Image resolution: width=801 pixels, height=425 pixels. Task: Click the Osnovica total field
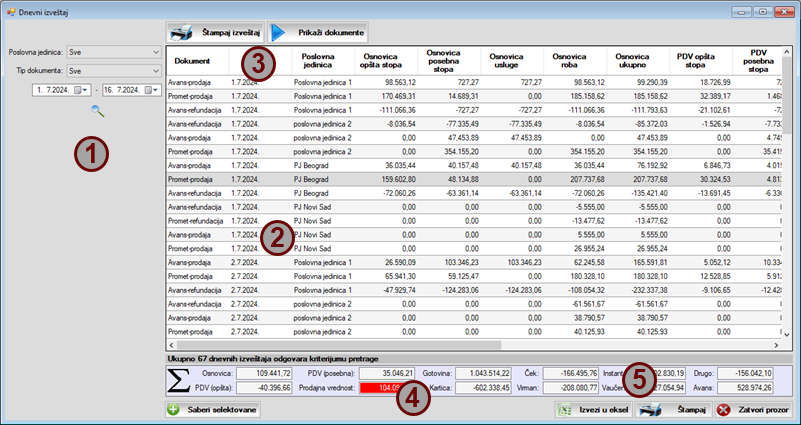(264, 373)
